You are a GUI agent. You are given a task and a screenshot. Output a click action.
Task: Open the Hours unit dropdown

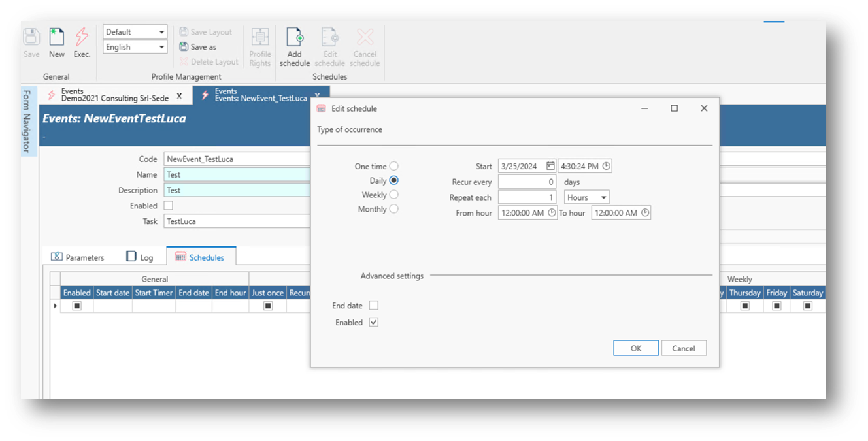(x=587, y=197)
